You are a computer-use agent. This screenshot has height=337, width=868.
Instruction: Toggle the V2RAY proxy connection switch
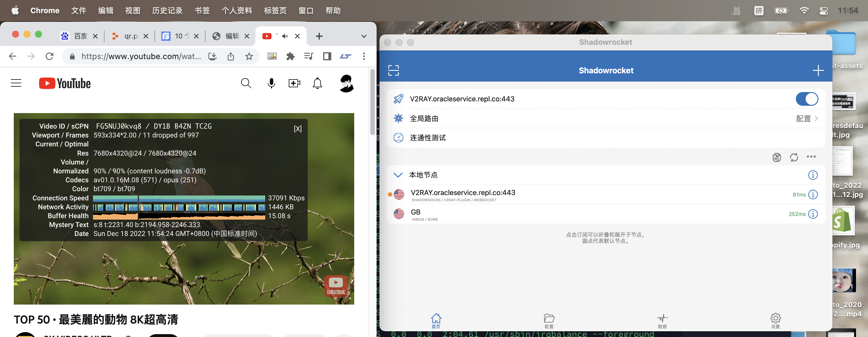point(807,99)
